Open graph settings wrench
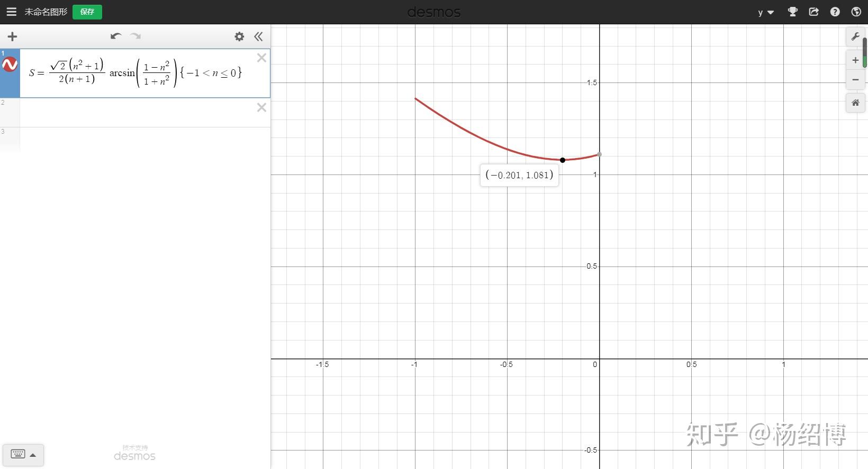This screenshot has height=469, width=868. 855,36
